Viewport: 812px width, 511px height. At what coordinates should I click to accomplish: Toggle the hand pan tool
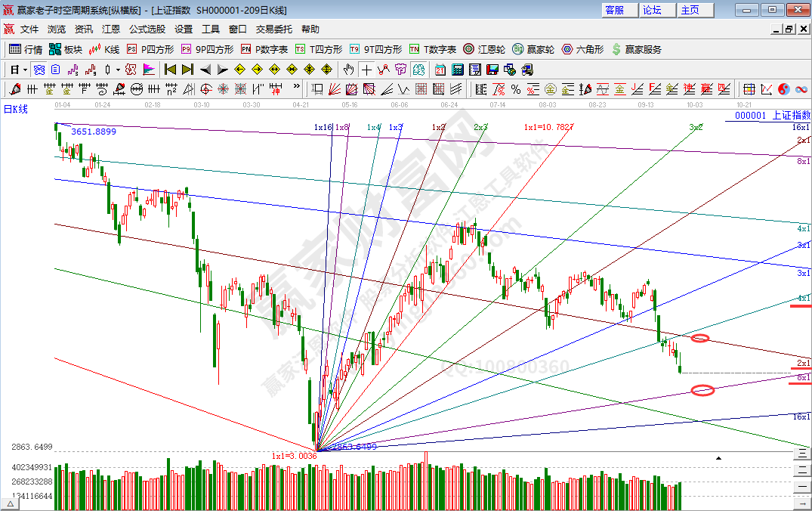[349, 70]
